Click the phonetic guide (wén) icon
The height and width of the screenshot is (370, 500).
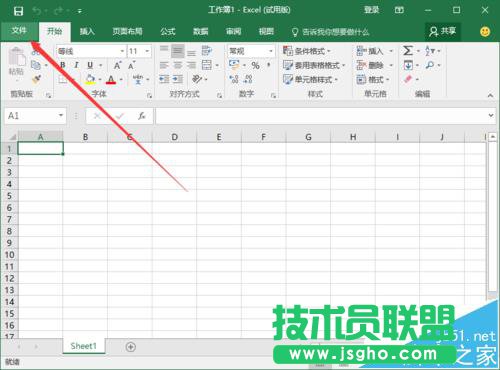click(x=138, y=79)
